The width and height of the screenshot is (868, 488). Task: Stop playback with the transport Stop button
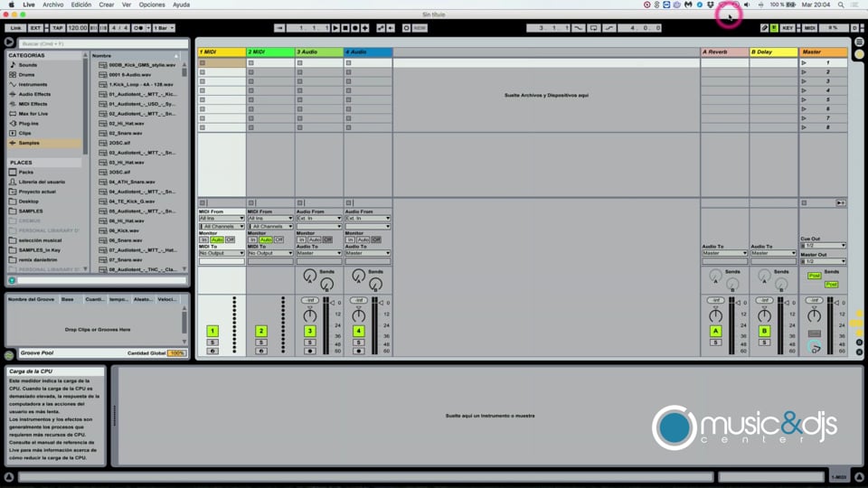(345, 28)
